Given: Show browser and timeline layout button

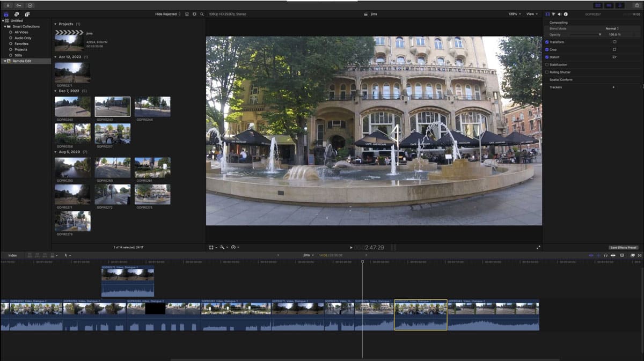Looking at the screenshot, I should 597,5.
